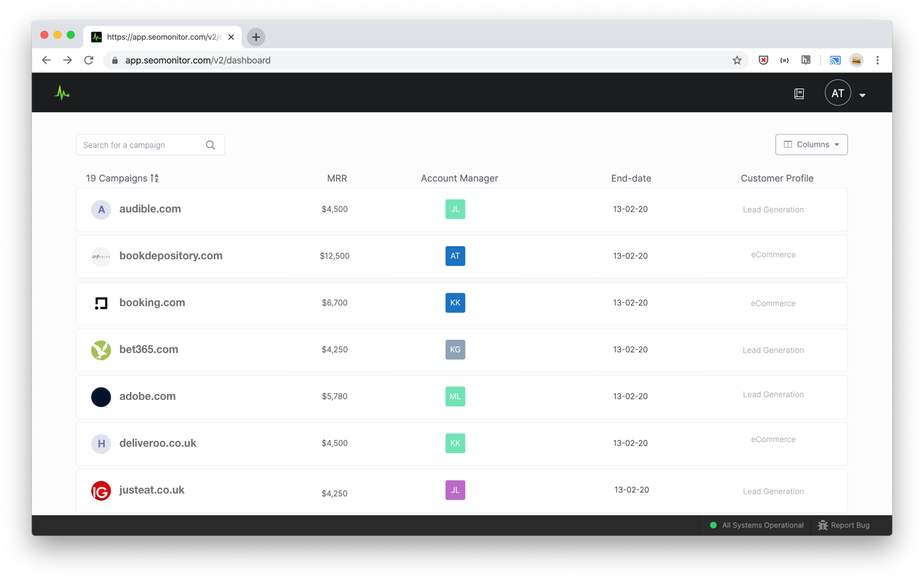
Task: Go forward with browser forward arrow
Action: pyautogui.click(x=67, y=60)
